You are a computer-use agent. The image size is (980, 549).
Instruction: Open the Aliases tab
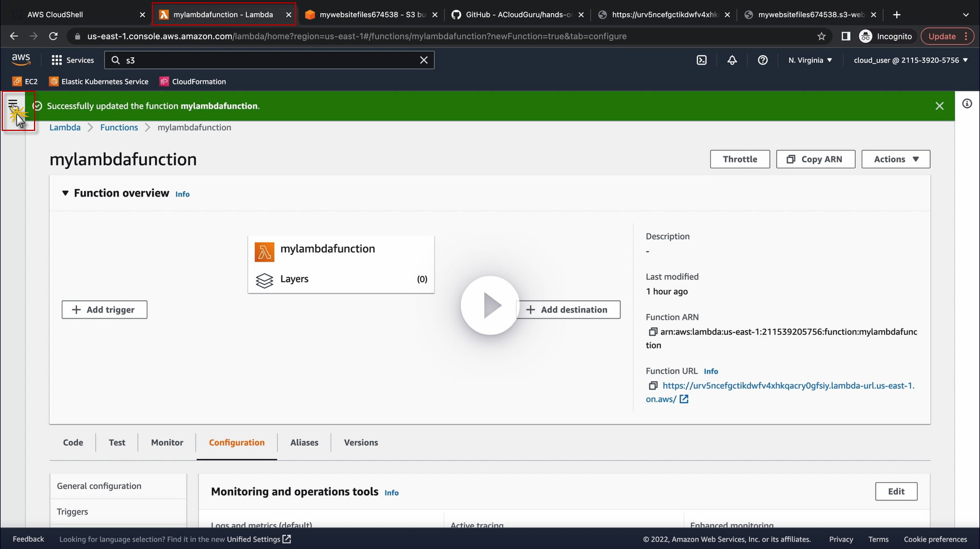tap(304, 442)
